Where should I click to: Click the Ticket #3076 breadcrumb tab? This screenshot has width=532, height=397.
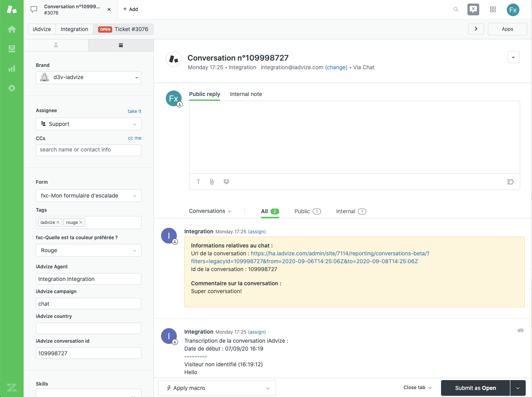(x=123, y=29)
